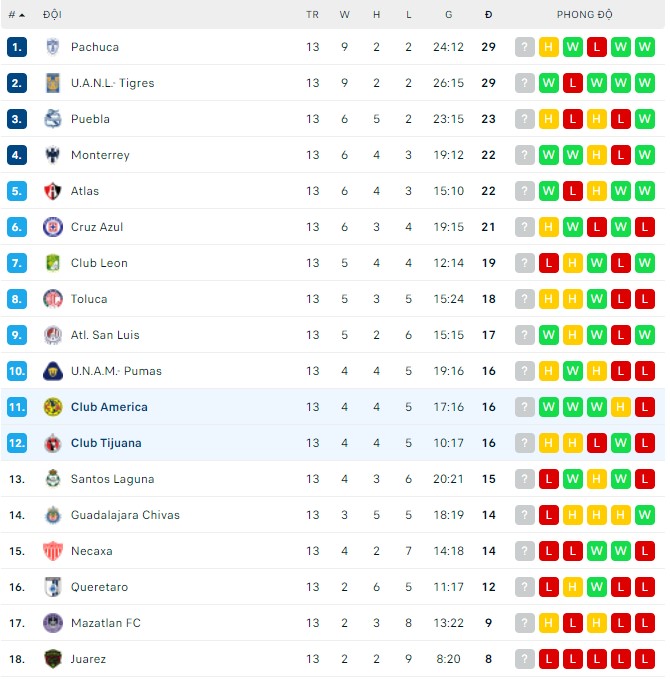This screenshot has height=679, width=670.
Task: Click the Necaxa team crest icon
Action: 53,551
